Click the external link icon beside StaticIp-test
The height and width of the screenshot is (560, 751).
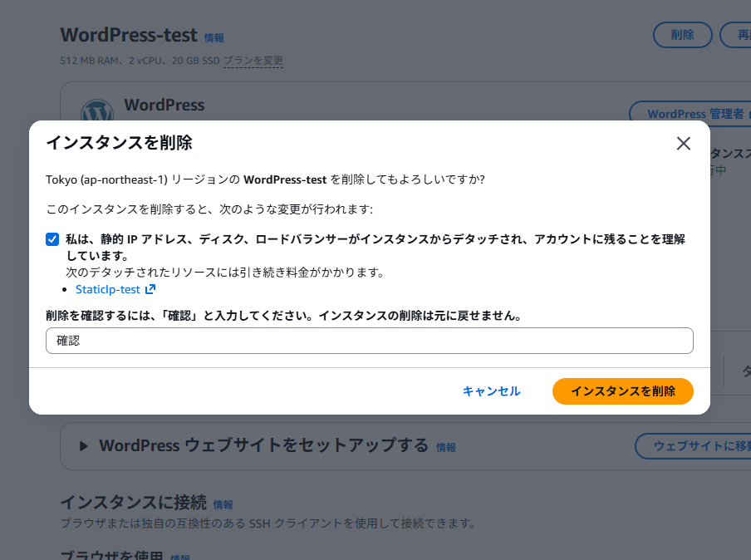[150, 289]
